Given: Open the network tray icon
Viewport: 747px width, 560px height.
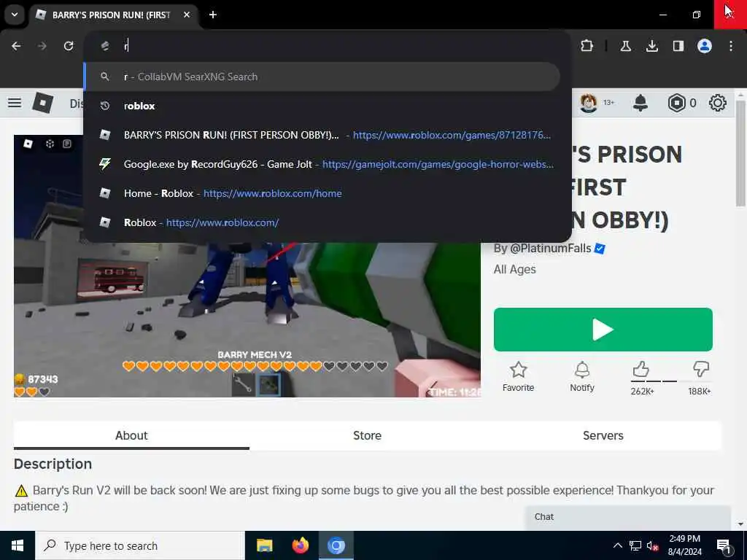Looking at the screenshot, I should click(635, 545).
